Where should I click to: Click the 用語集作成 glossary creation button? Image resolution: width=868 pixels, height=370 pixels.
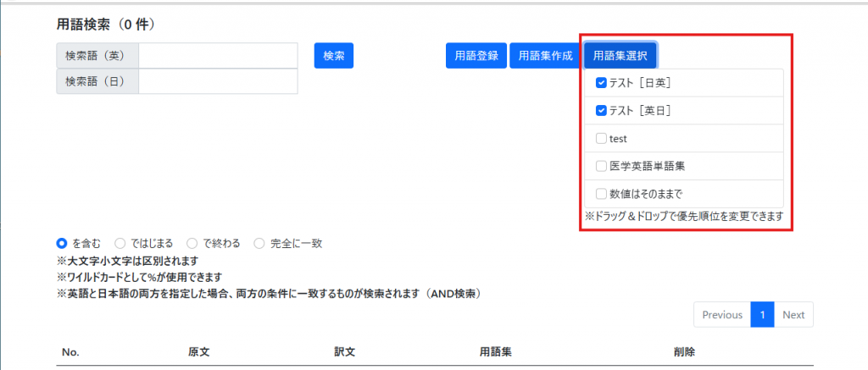545,55
